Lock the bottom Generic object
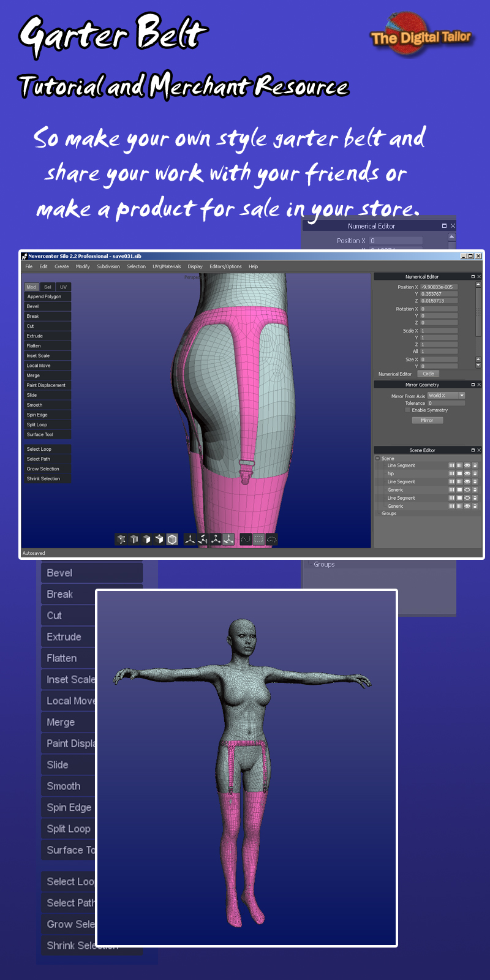The height and width of the screenshot is (980, 490). coord(475,506)
